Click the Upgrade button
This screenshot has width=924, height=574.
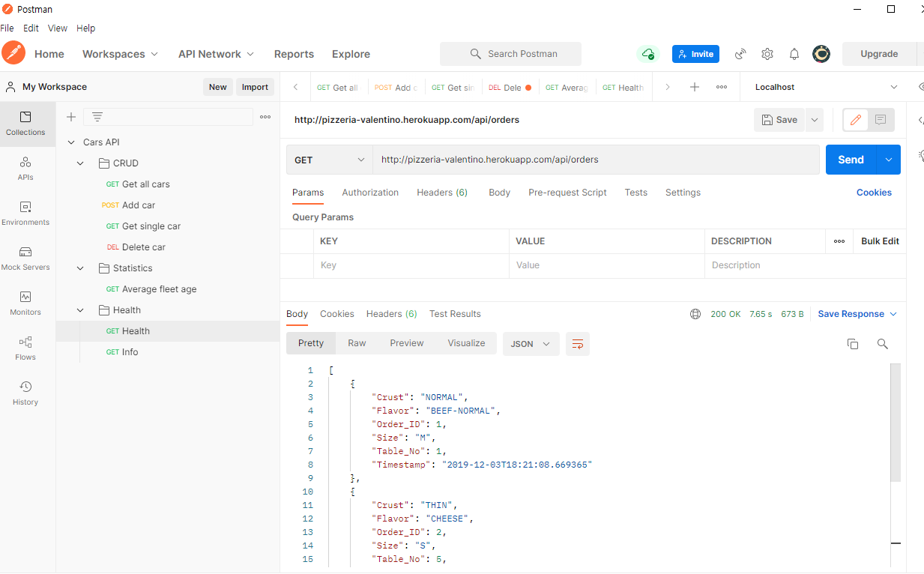pos(879,54)
